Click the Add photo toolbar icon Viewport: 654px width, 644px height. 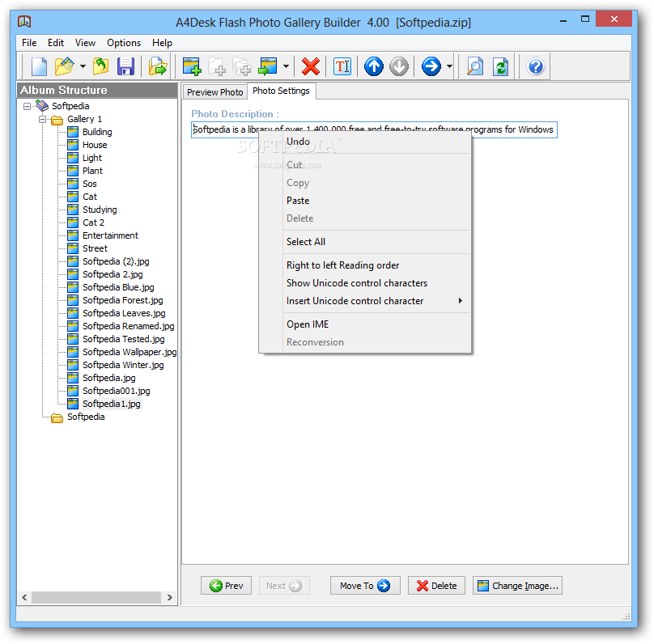point(192,66)
